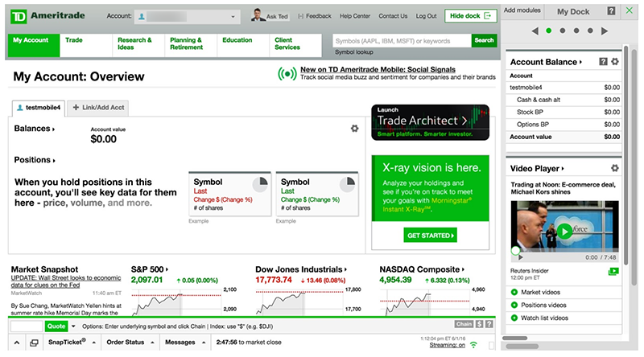Click the streaming wifi status icon
Viewport: 644px width, 357px height.
click(473, 345)
